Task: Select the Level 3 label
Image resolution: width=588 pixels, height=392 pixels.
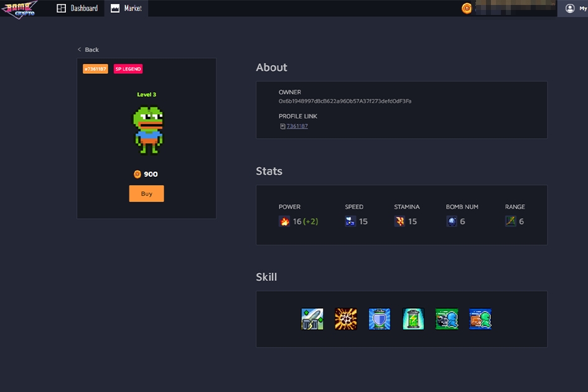Action: tap(147, 95)
